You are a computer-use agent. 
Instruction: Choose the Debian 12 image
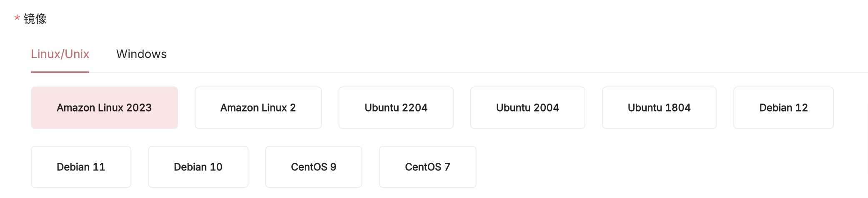click(783, 108)
